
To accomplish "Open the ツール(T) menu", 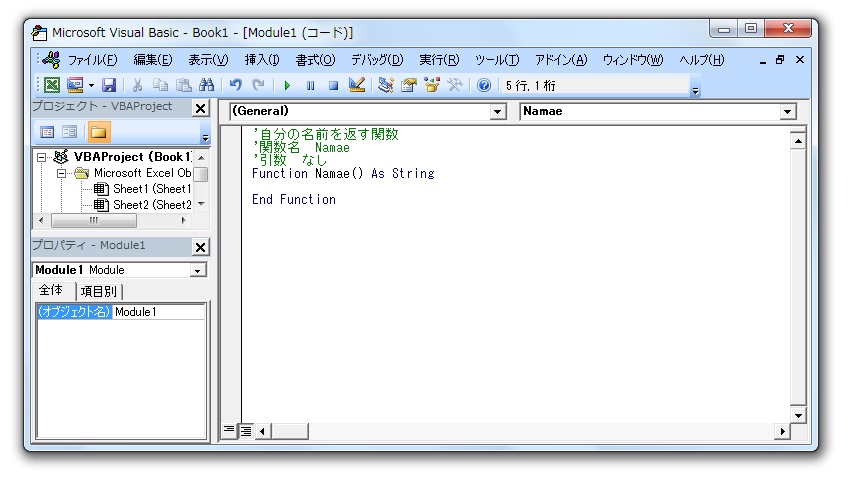I will pos(497,60).
